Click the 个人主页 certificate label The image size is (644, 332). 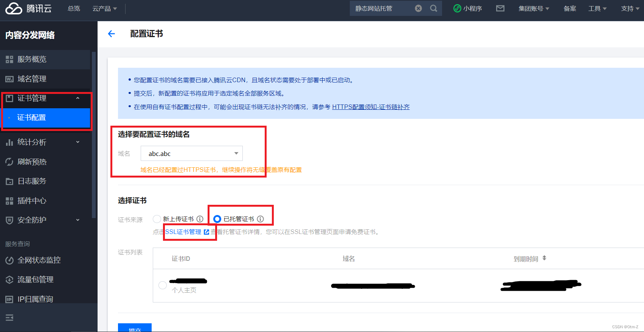(x=184, y=290)
